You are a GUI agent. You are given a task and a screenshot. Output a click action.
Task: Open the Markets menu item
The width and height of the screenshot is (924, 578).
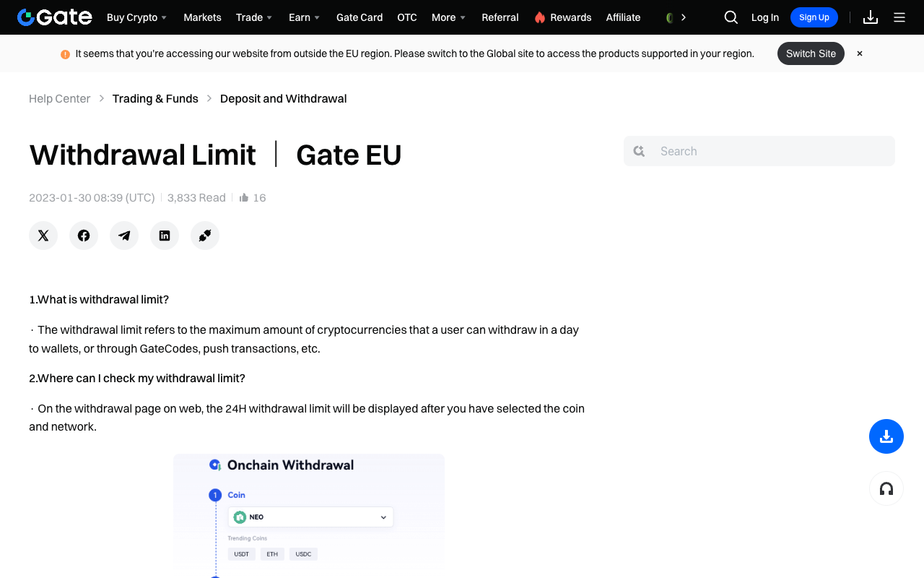point(202,17)
